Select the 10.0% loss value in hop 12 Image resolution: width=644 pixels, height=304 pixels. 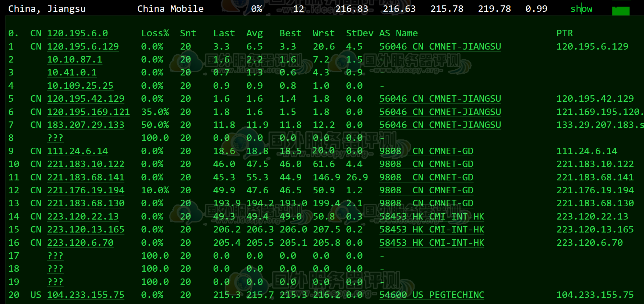click(155, 190)
